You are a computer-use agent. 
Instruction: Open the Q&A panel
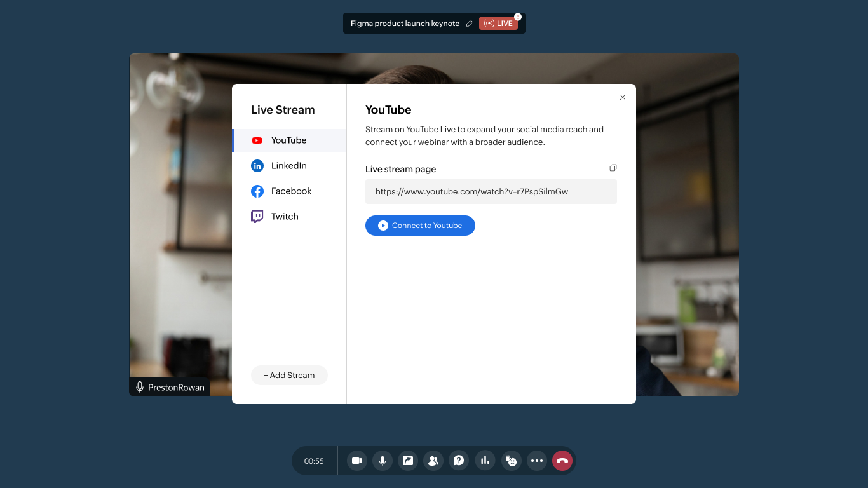point(459,461)
